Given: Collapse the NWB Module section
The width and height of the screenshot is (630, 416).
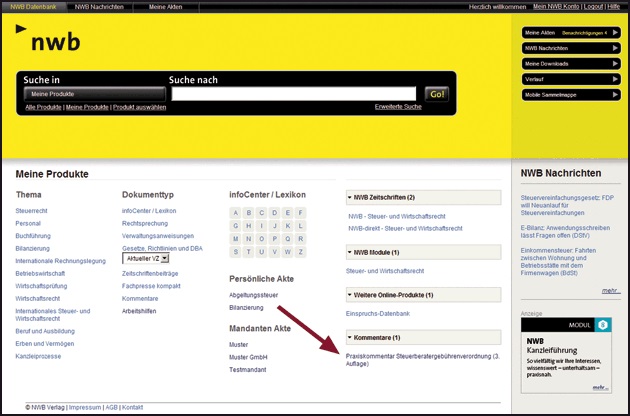Looking at the screenshot, I should (x=350, y=253).
